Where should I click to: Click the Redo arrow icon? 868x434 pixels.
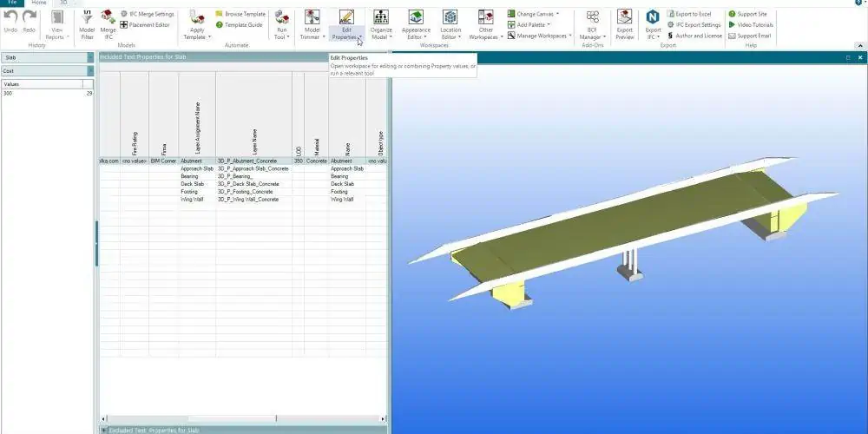click(x=30, y=17)
